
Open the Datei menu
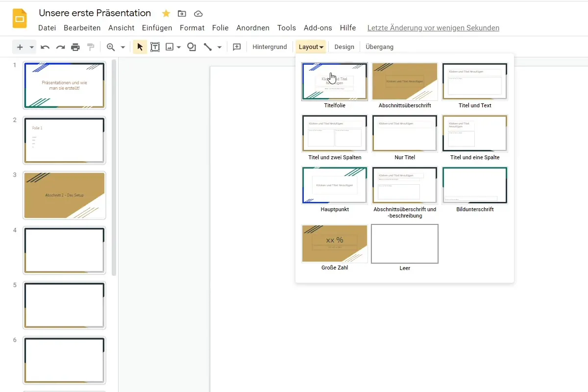click(x=47, y=28)
